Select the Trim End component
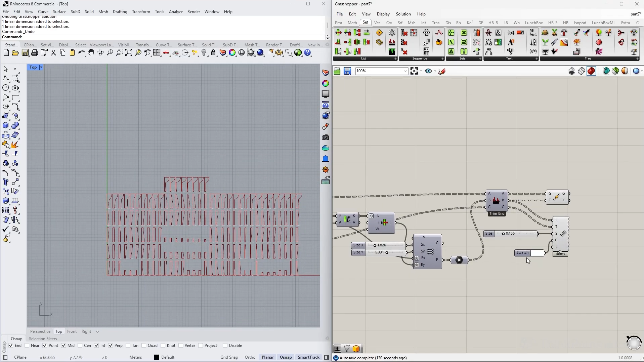 pyautogui.click(x=496, y=201)
